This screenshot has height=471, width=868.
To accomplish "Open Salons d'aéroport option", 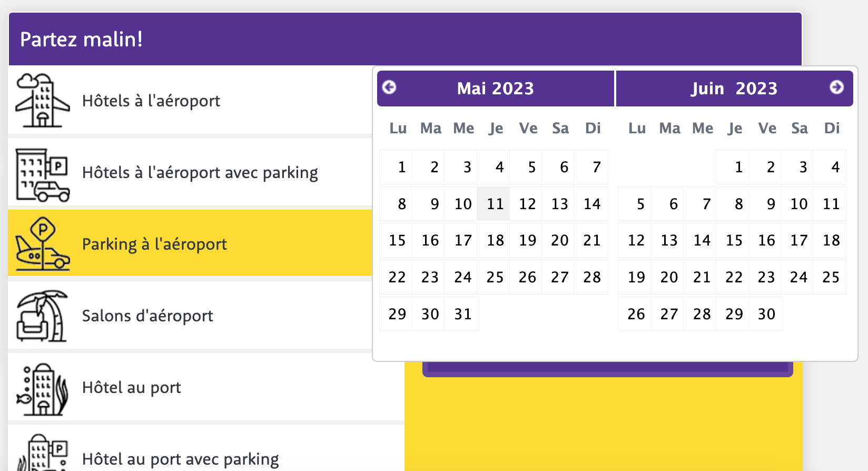I will [147, 316].
